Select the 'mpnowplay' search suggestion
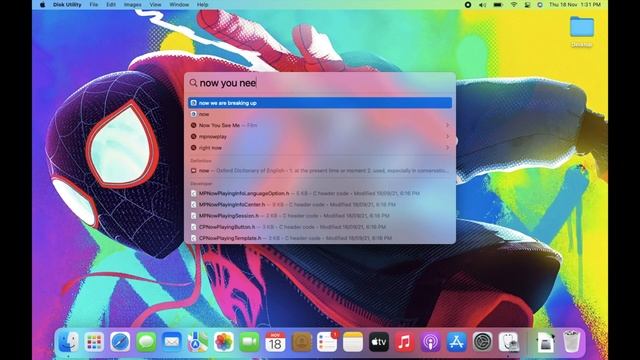640x360 pixels. tap(320, 136)
